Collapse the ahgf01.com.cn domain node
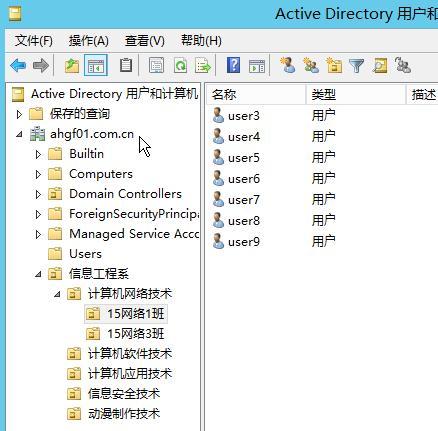Viewport: 438px width, 431px height. click(19, 134)
